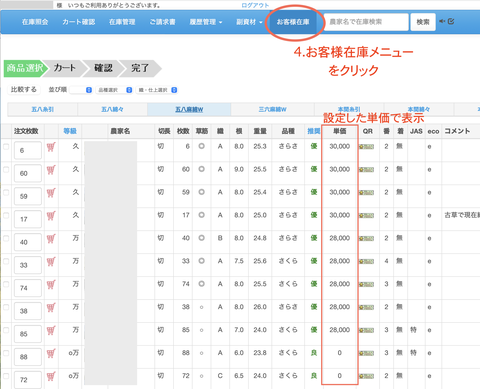Click the 比較する compare button
The width and height of the screenshot is (480, 389).
(24, 90)
